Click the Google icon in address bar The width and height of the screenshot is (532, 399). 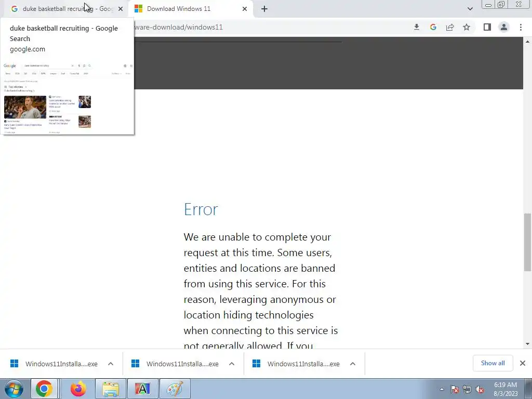click(x=433, y=27)
